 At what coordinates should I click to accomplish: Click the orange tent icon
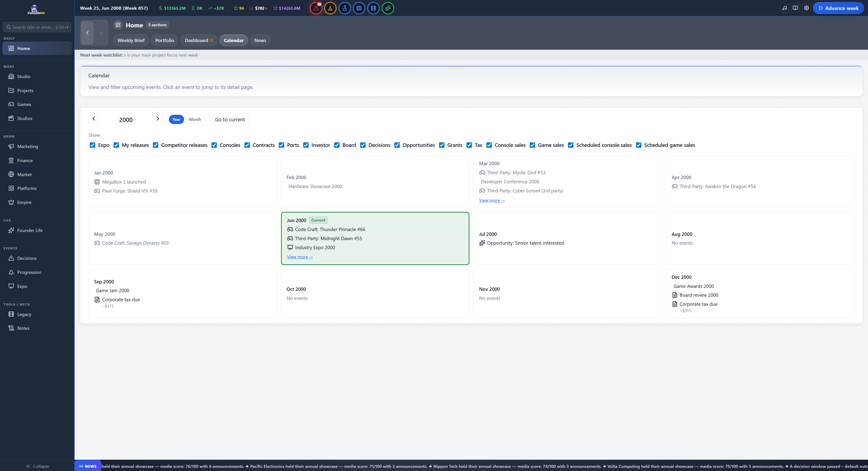[330, 8]
